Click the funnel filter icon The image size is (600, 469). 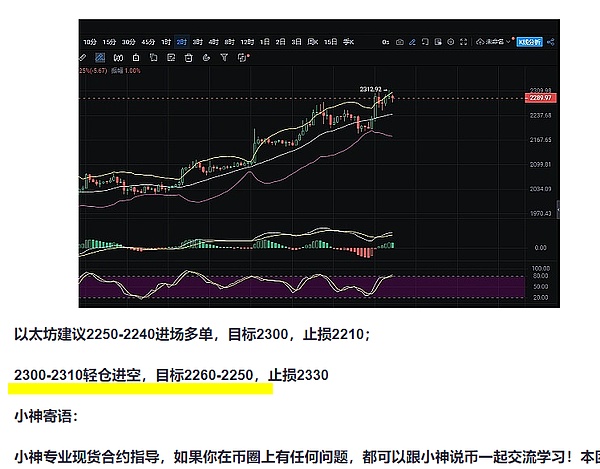[224, 58]
